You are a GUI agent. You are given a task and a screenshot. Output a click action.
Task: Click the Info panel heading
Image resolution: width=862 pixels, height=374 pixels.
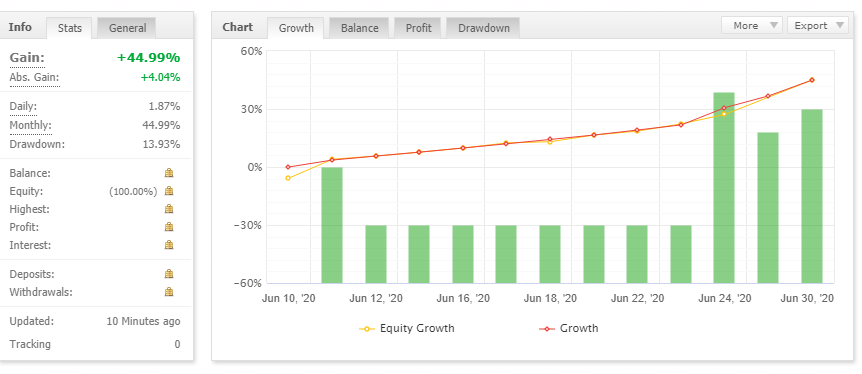click(x=20, y=27)
